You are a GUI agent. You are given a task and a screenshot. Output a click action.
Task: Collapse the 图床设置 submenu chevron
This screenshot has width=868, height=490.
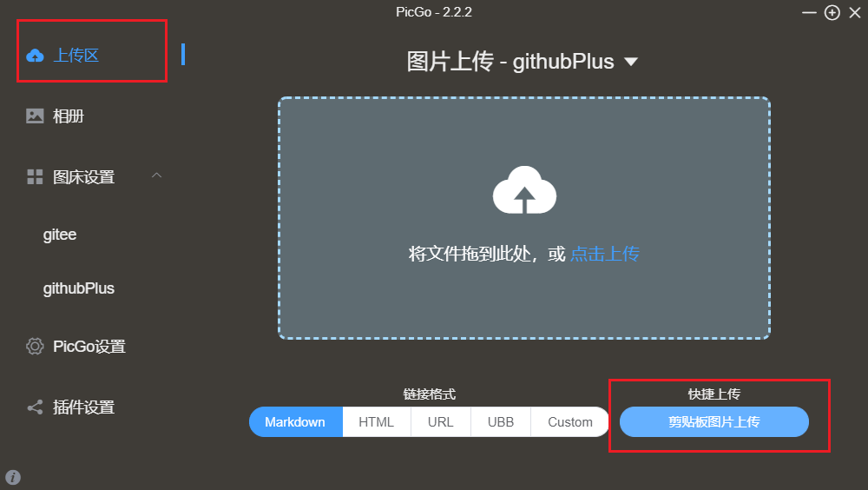pos(156,175)
